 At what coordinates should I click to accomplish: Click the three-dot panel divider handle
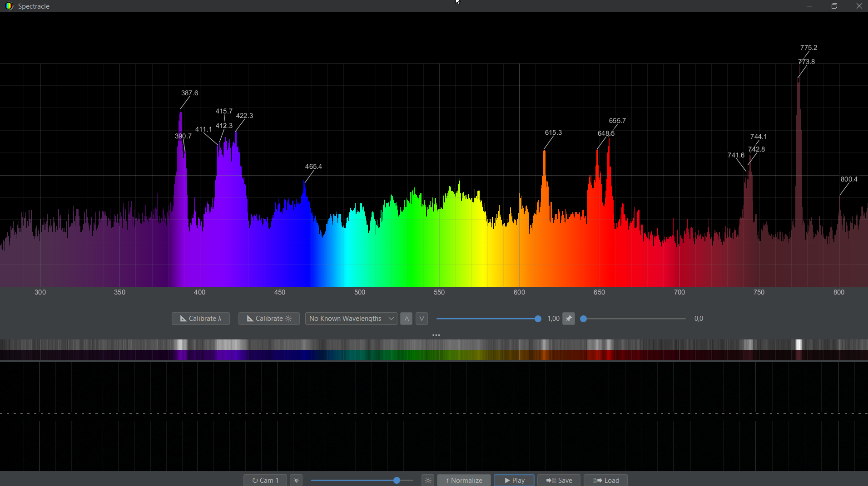436,335
